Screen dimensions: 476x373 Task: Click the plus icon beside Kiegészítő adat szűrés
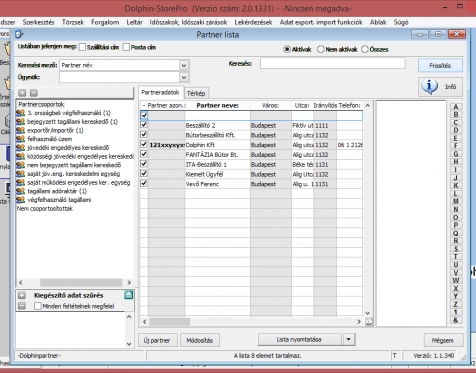click(22, 295)
